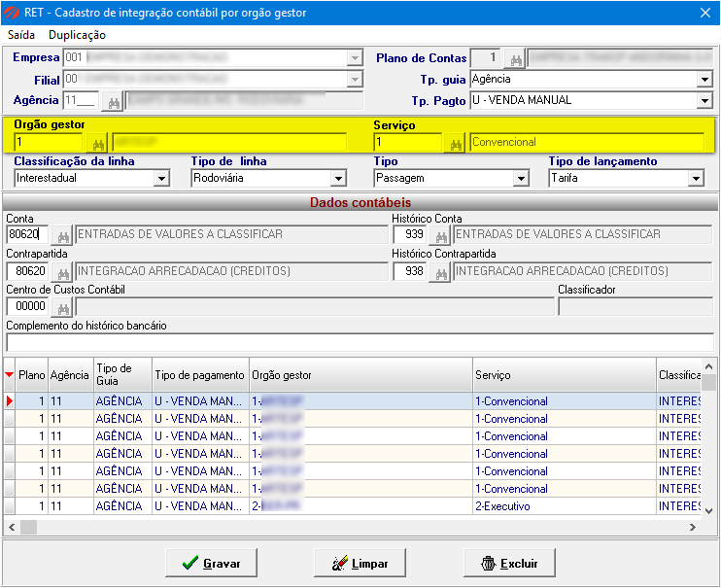Sort grid by Orgão gestor column header
Screen dimensions: 721x588
tap(360, 375)
